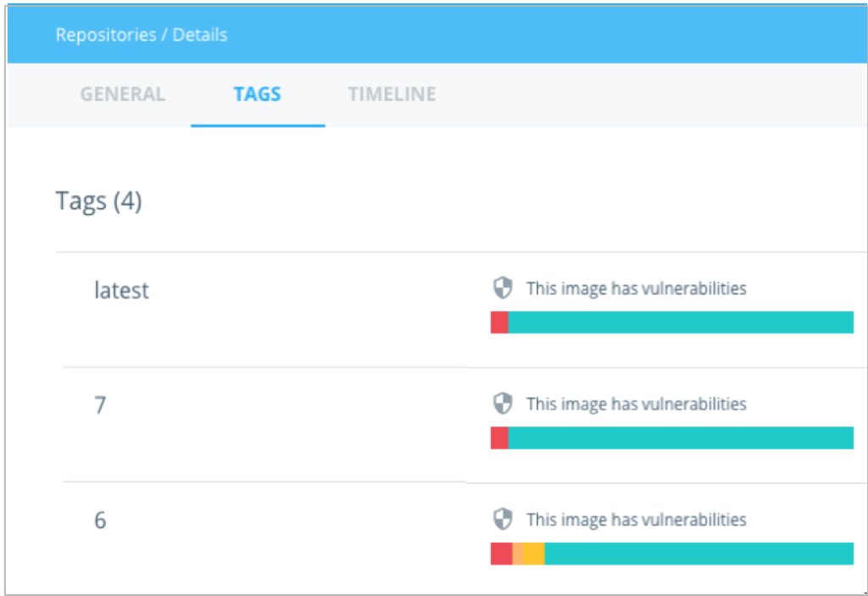
Task: Click the red segment of tag 7 bar
Action: tap(499, 437)
